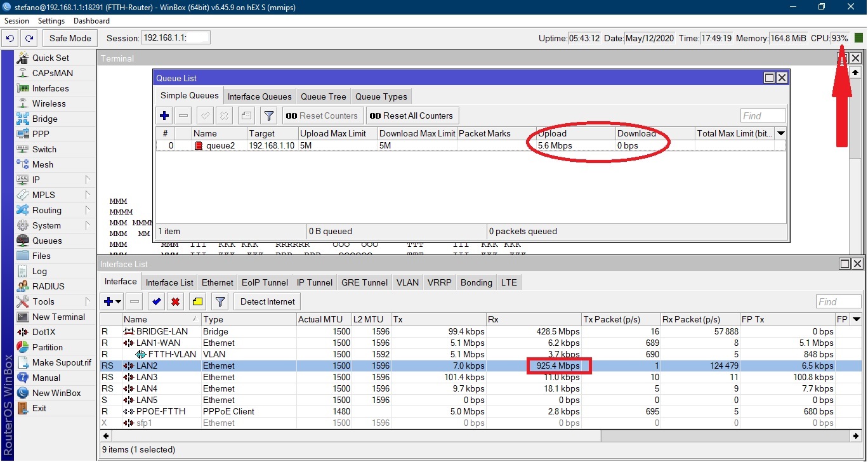The height and width of the screenshot is (462, 868).
Task: Open CAPsMAN from the sidebar
Action: 52,73
